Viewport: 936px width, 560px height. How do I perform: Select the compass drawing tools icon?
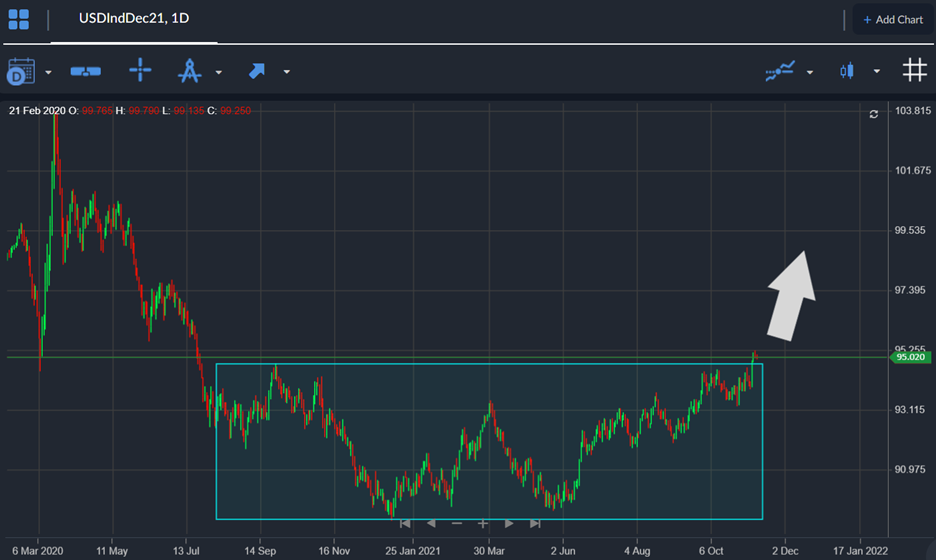[x=190, y=71]
